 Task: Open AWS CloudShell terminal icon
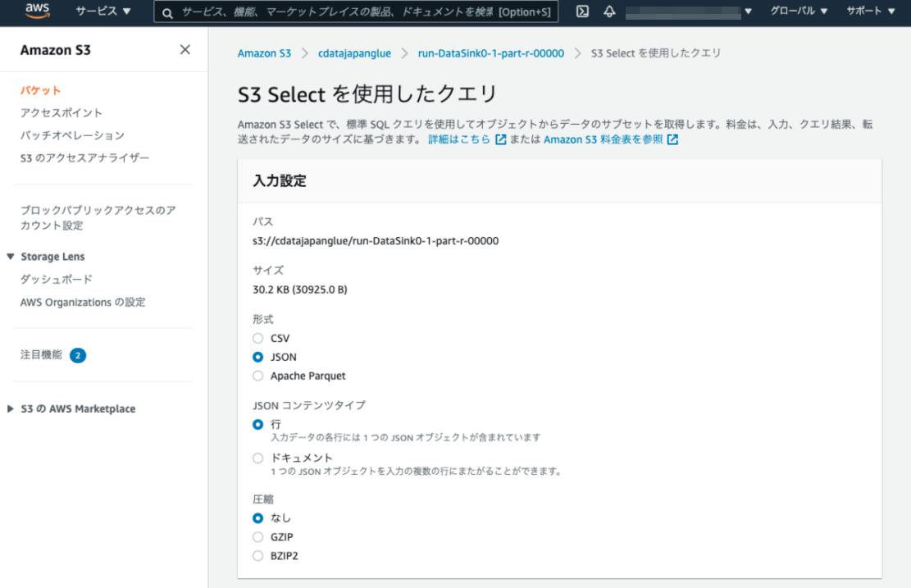[582, 11]
